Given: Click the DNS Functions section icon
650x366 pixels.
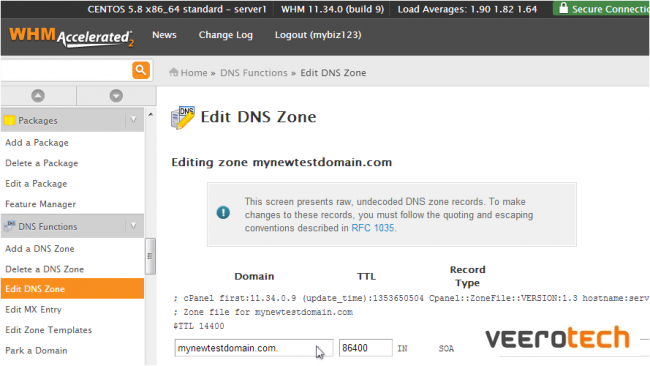Looking at the screenshot, I should coord(10,226).
